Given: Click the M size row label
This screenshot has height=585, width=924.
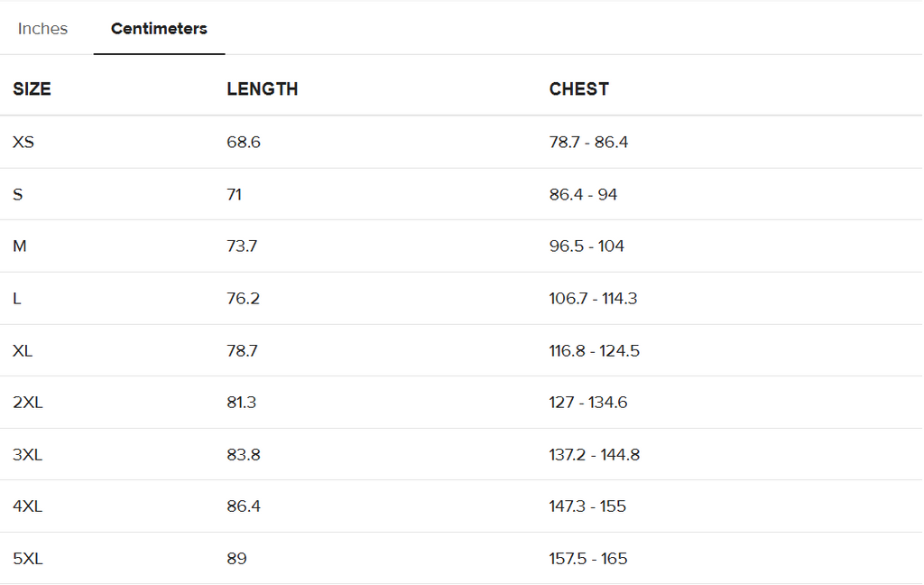Looking at the screenshot, I should click(20, 246).
